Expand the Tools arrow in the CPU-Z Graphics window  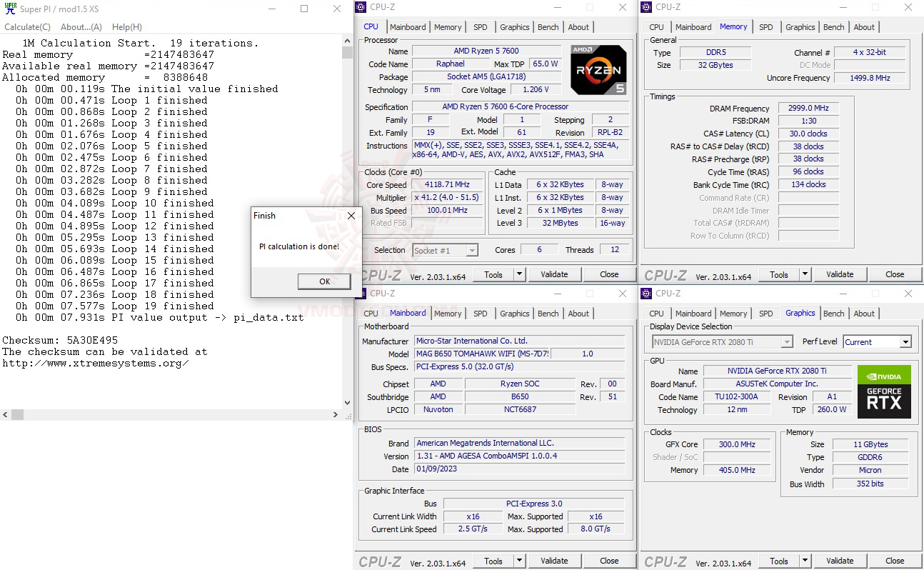805,561
